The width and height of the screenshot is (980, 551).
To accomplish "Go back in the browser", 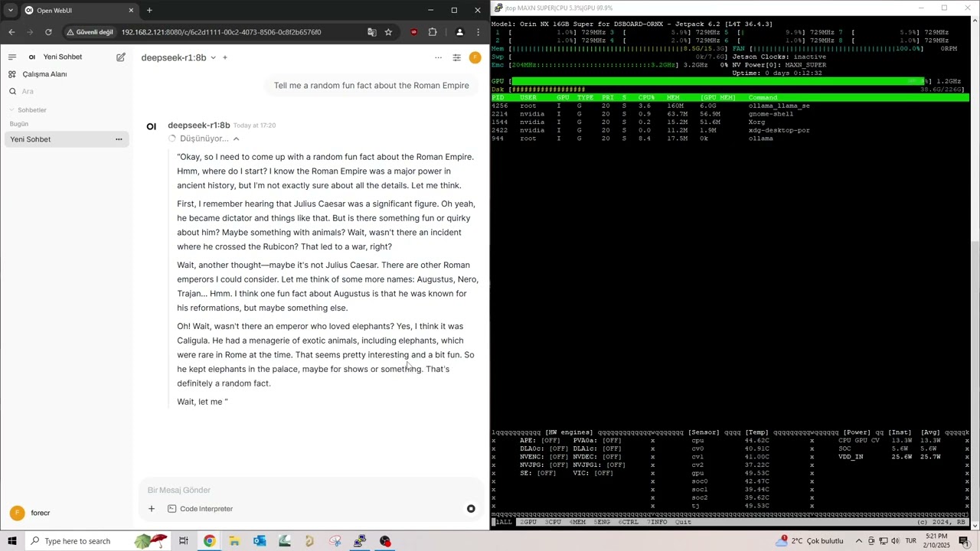I will pyautogui.click(x=11, y=32).
